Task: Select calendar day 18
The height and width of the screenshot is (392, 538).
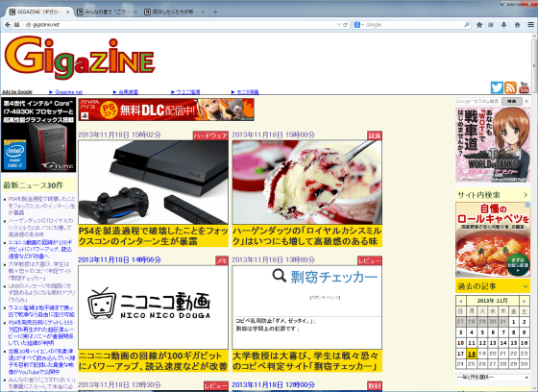Action: point(472,354)
